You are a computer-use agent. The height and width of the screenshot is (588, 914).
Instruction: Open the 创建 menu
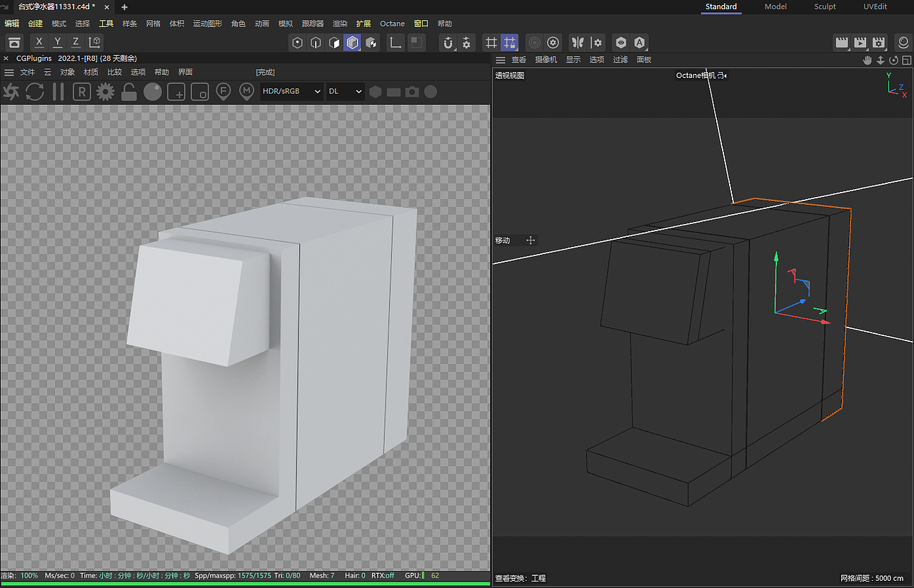pos(36,24)
